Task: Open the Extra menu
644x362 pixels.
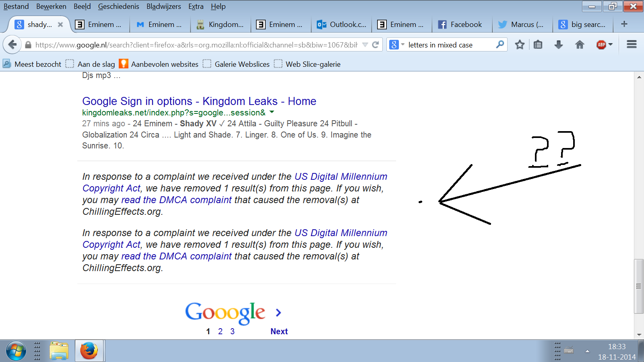Action: coord(196,6)
